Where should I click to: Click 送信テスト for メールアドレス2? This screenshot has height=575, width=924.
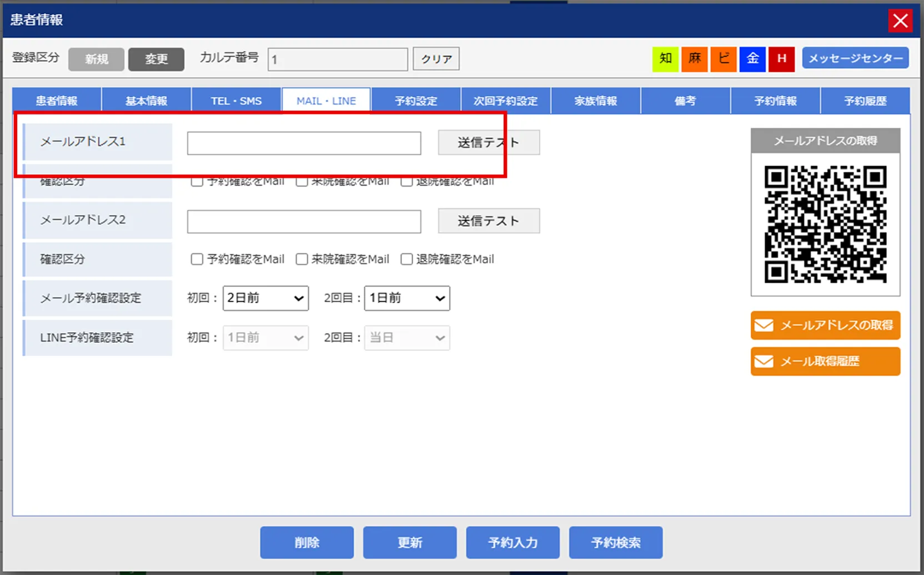[x=489, y=221]
